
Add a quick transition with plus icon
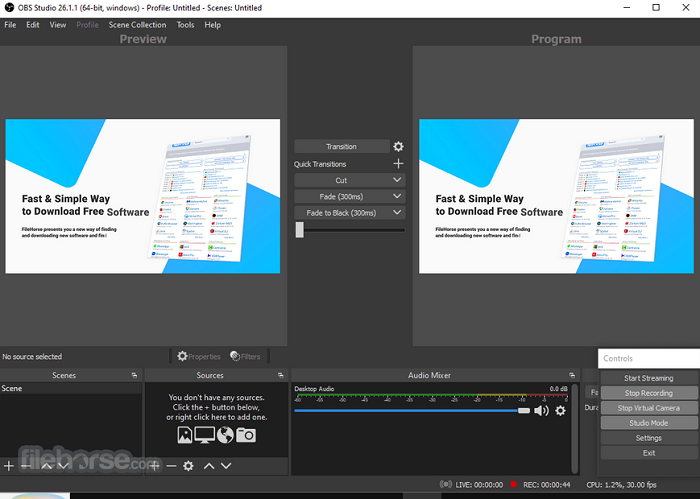398,164
